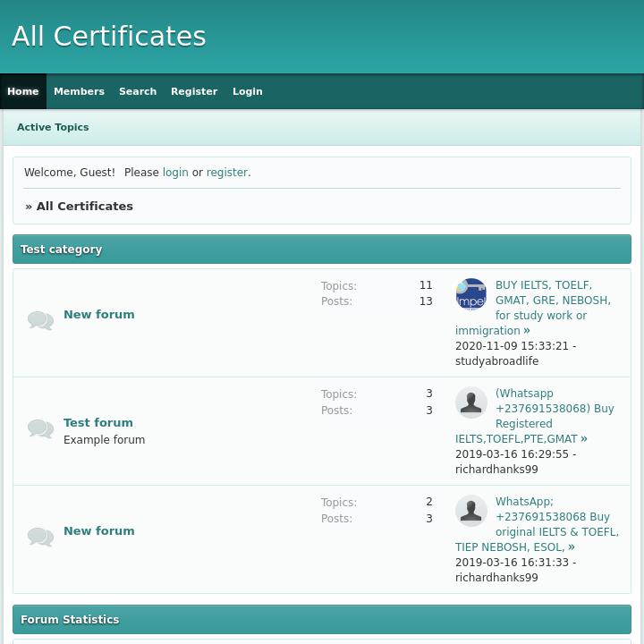Click the All Certificates breadcrumb link
Image resolution: width=644 pixels, height=644 pixels.
[84, 206]
